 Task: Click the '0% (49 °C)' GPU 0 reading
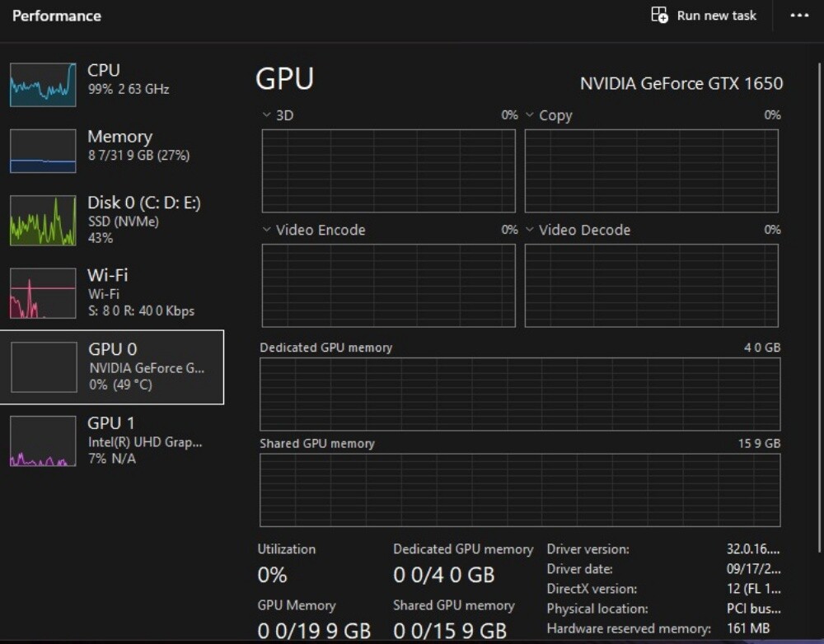coord(120,385)
